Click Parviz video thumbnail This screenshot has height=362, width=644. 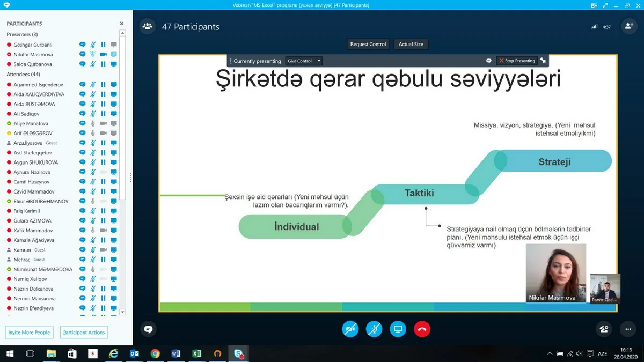coord(605,289)
